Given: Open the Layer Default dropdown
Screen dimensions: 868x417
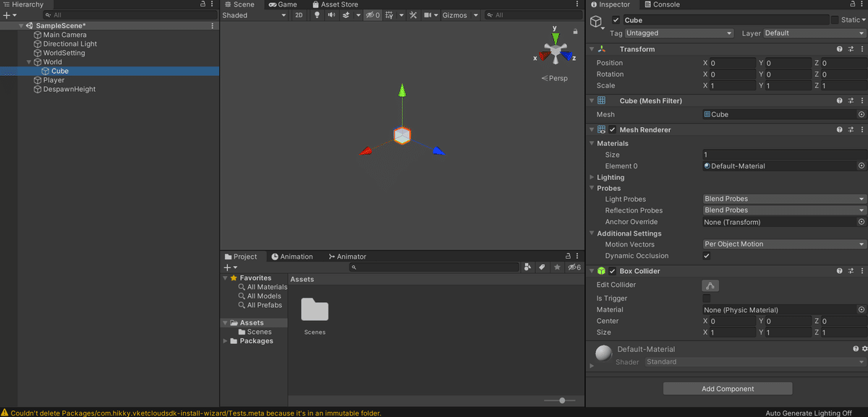Looking at the screenshot, I should coord(814,33).
